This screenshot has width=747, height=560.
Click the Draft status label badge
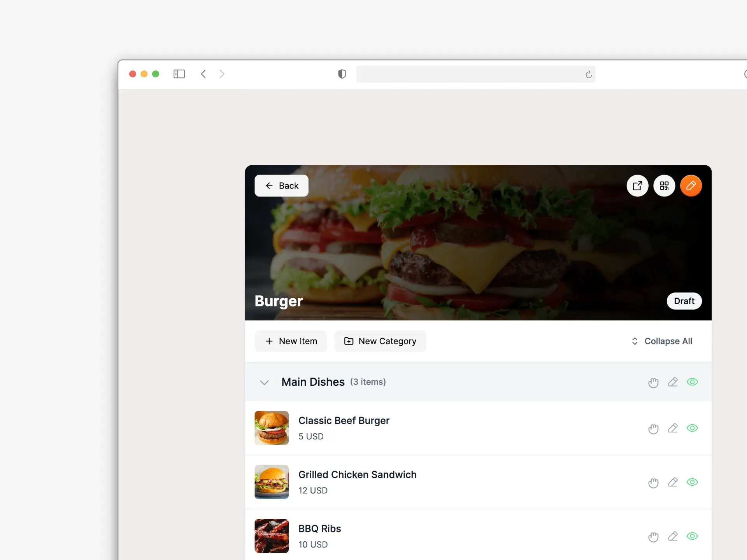coord(684,301)
